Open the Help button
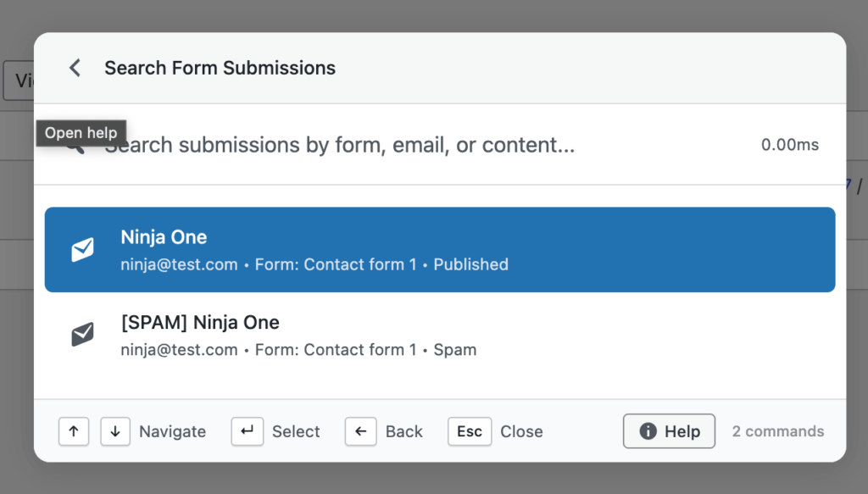 pos(669,431)
